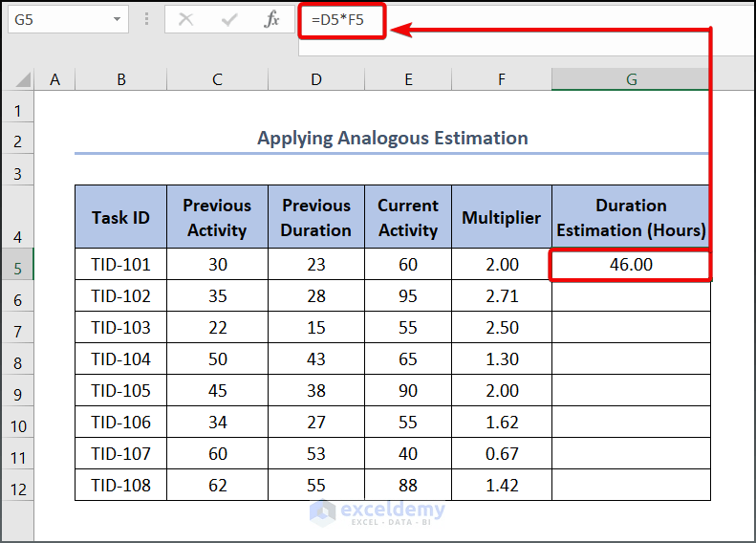Click the Enter checkmark formula bar icon
The height and width of the screenshot is (543, 756).
pyautogui.click(x=229, y=20)
